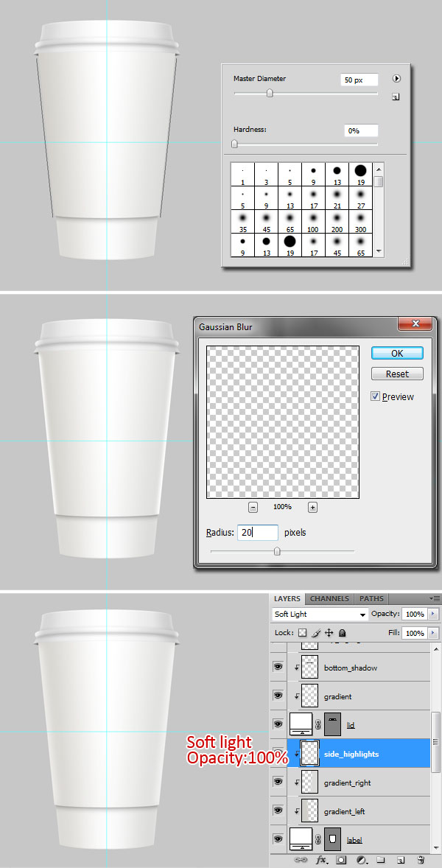Create a new layer group
The width and height of the screenshot is (442, 868).
coord(381,859)
